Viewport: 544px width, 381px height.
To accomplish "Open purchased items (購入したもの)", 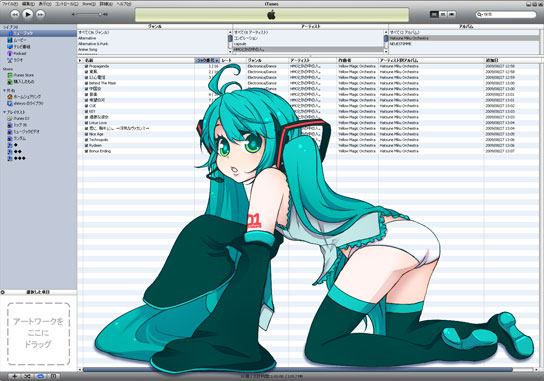I will [x=38, y=82].
